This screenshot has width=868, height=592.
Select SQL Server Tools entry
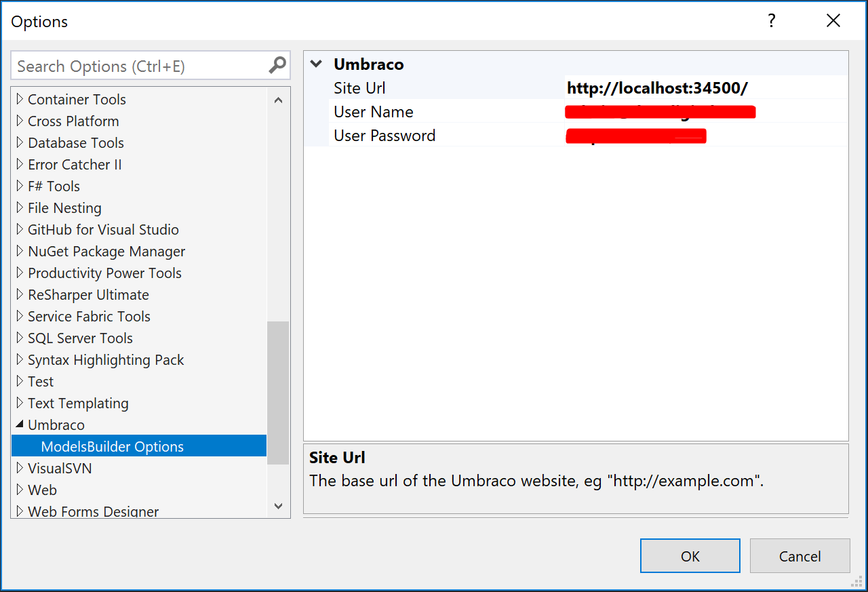pyautogui.click(x=80, y=338)
